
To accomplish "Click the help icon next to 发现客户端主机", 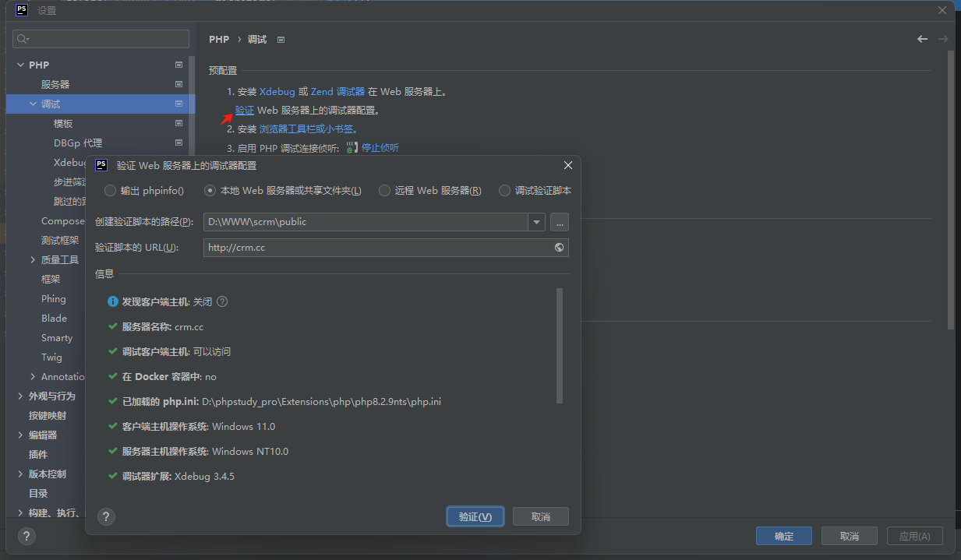I will point(222,302).
